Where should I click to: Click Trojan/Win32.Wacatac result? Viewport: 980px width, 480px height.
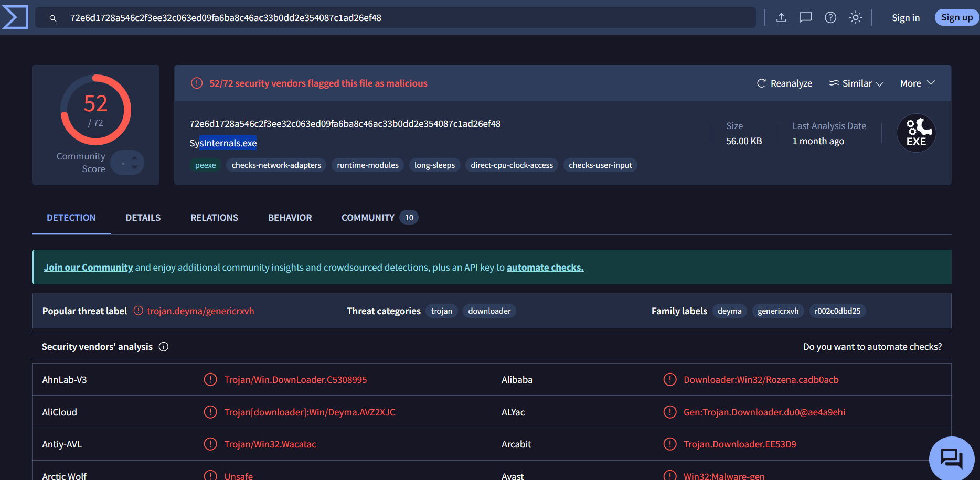(x=270, y=444)
